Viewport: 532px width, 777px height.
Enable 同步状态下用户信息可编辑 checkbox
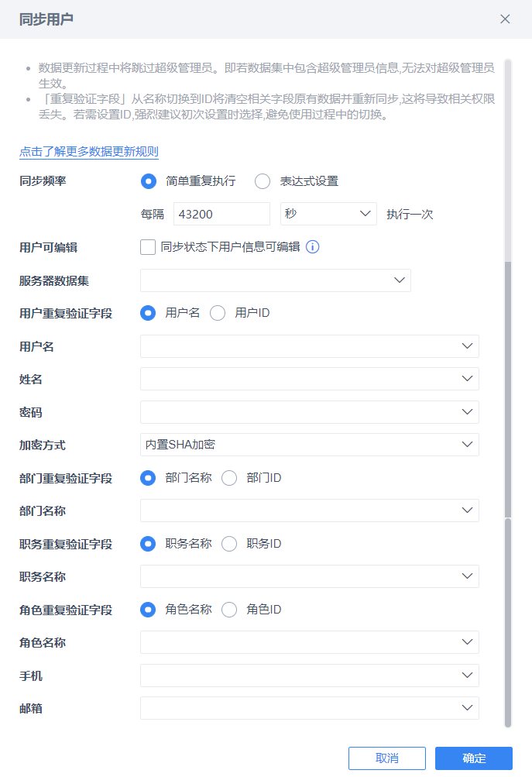(x=148, y=247)
